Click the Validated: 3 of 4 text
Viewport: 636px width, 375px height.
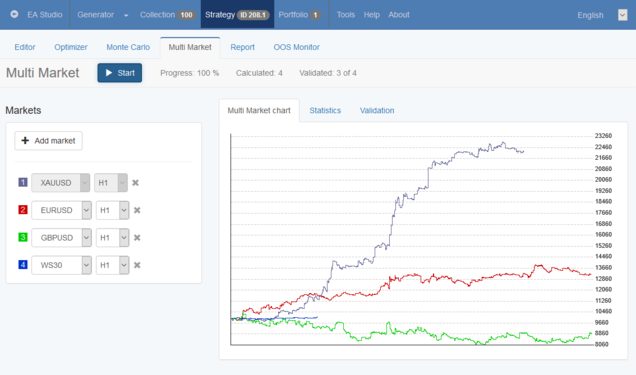328,73
